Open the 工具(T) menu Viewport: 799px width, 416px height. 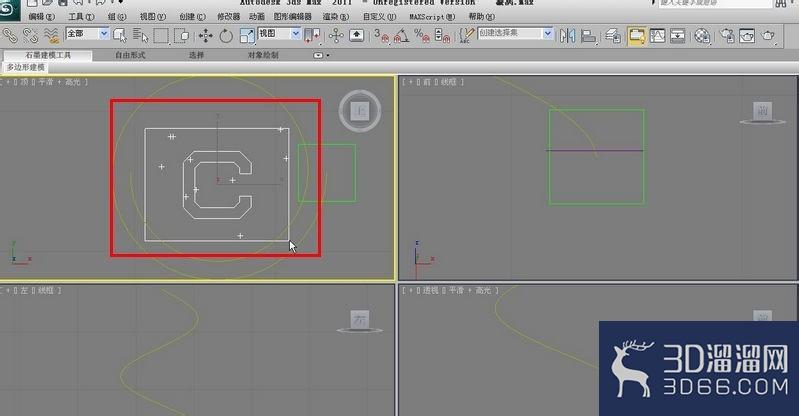pyautogui.click(x=82, y=17)
